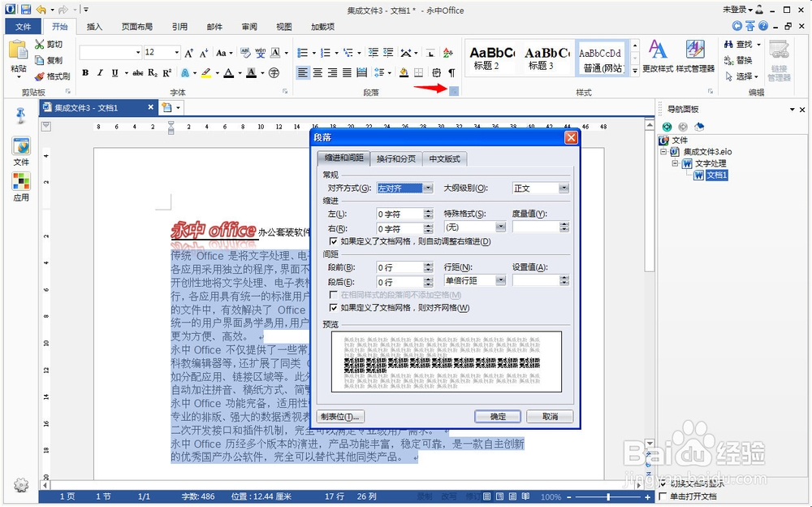Open the 文件 menu
Image resolution: width=812 pixels, height=507 pixels.
pyautogui.click(x=24, y=27)
